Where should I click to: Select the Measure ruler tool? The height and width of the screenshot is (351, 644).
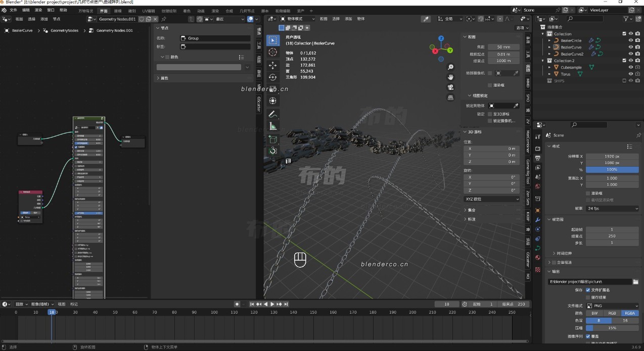[x=273, y=126]
